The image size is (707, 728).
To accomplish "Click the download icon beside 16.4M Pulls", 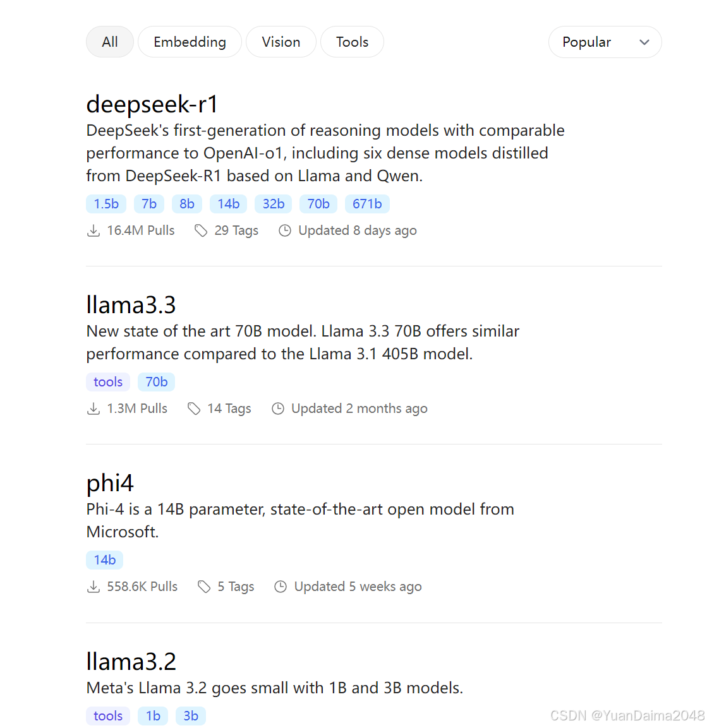I will pyautogui.click(x=94, y=230).
